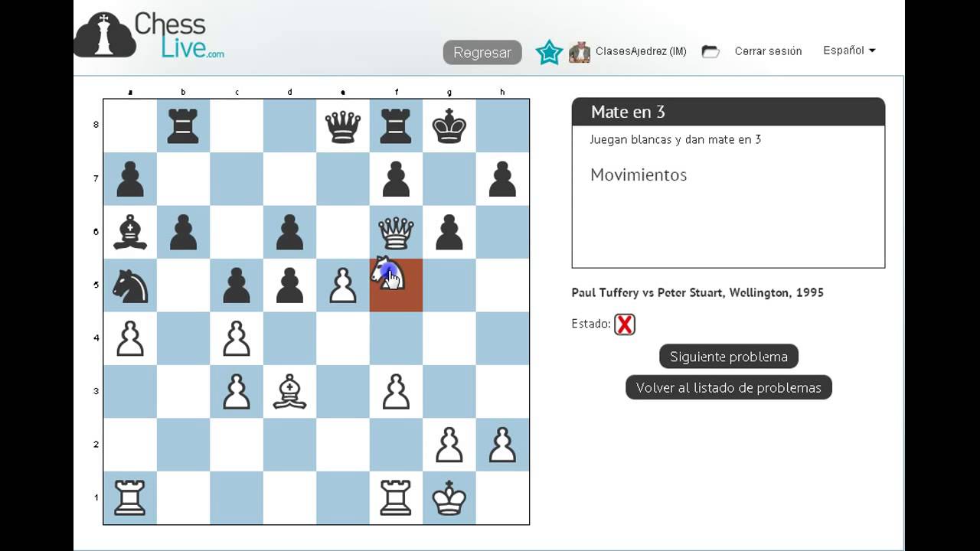Screen dimensions: 980x551
Task: Select the black knight on a5
Action: tap(130, 285)
